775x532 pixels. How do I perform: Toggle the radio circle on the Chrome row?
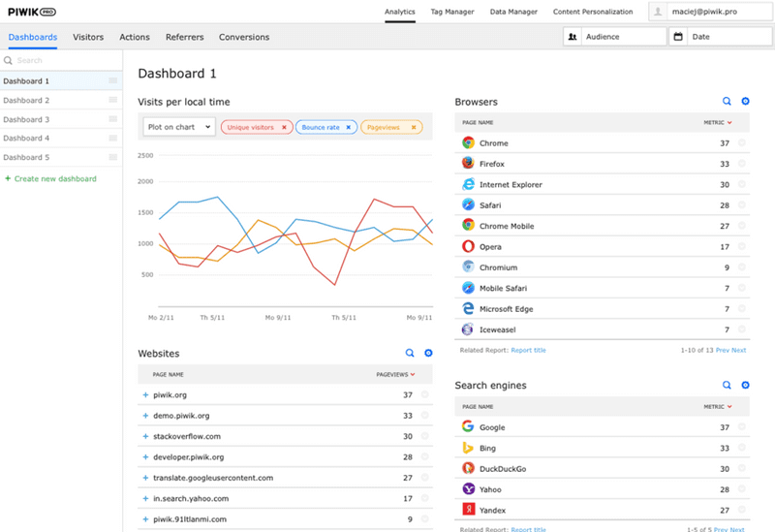point(742,143)
